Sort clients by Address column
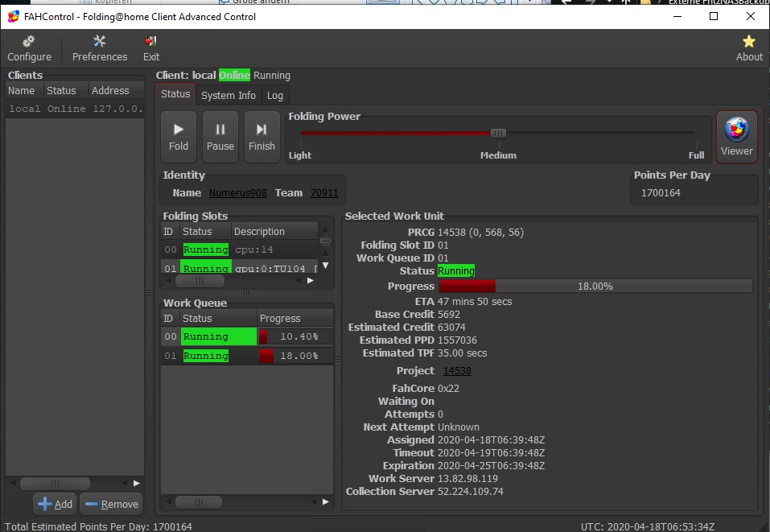 click(x=116, y=90)
